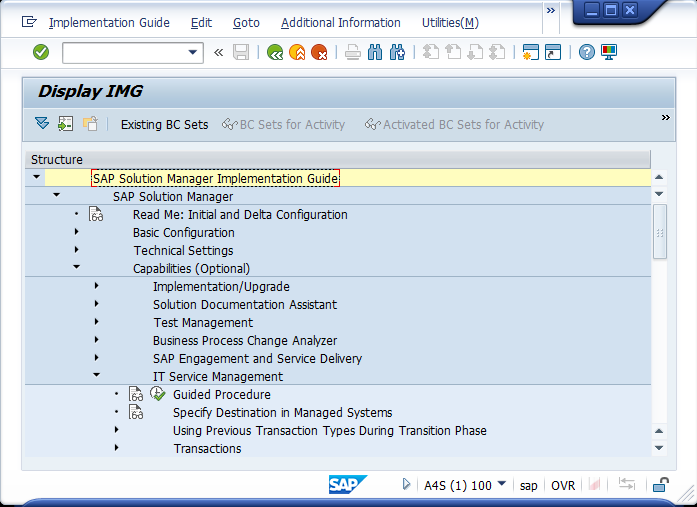Open the Additional Information menu

340,22
